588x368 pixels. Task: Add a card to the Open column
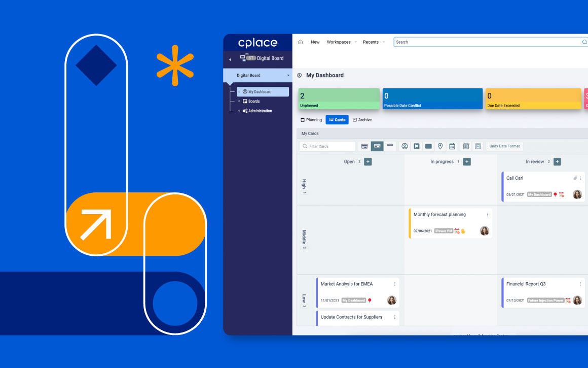(x=368, y=162)
